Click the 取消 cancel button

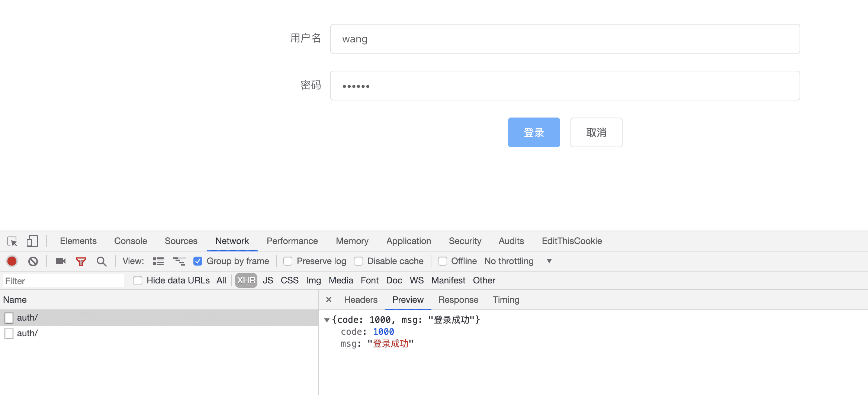[596, 132]
